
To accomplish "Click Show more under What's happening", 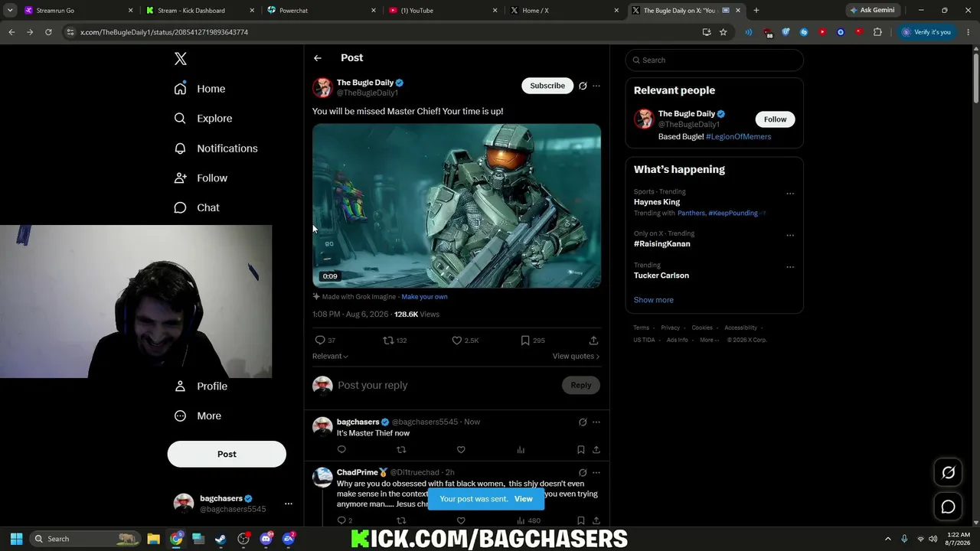I will pos(654,300).
